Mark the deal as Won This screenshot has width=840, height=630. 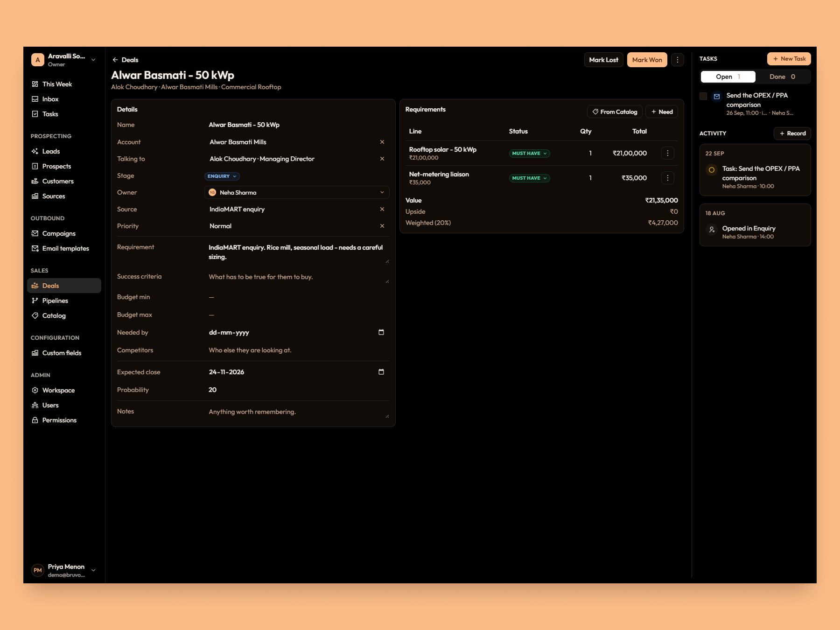coord(647,60)
